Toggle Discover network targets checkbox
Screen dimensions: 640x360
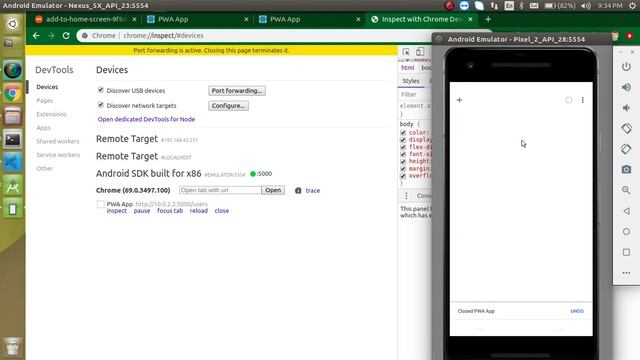click(x=100, y=105)
